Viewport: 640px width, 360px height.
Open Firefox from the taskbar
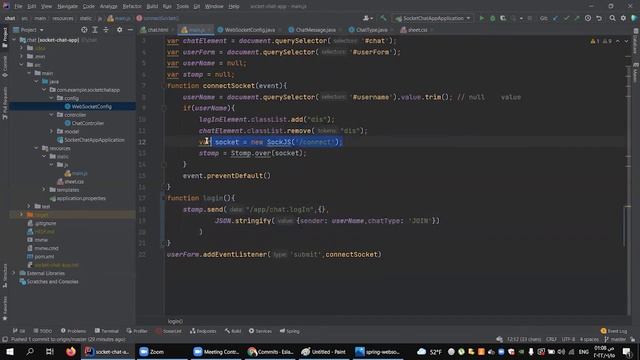click(71, 351)
